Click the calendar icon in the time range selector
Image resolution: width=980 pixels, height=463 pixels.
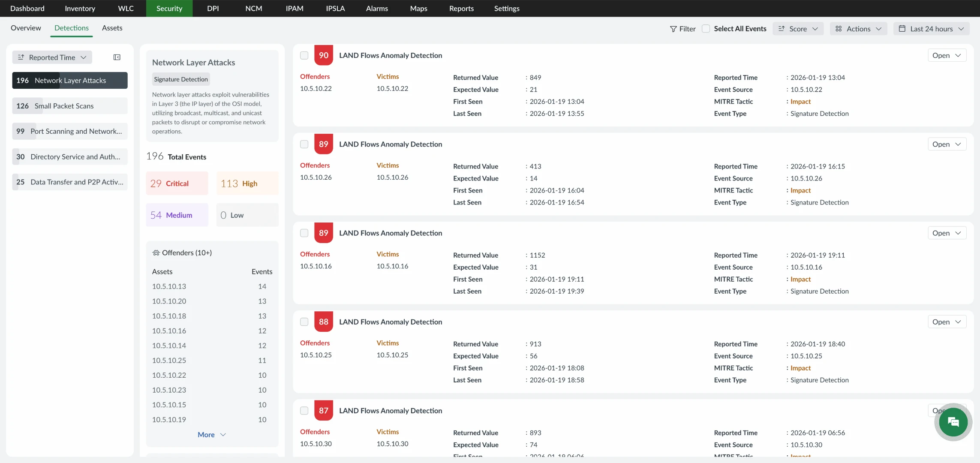902,28
